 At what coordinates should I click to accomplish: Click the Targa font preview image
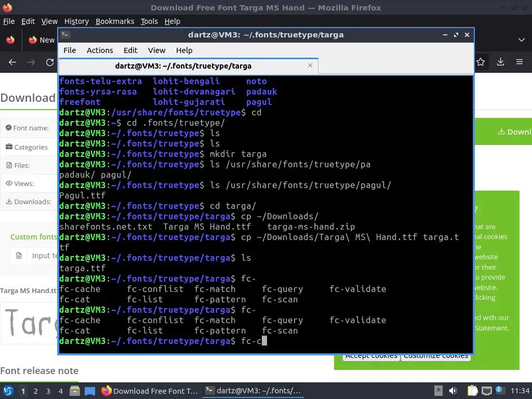[x=30, y=322]
